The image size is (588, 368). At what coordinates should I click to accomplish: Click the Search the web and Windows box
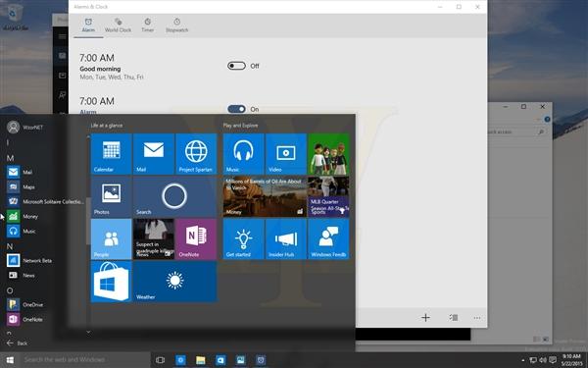(85, 360)
